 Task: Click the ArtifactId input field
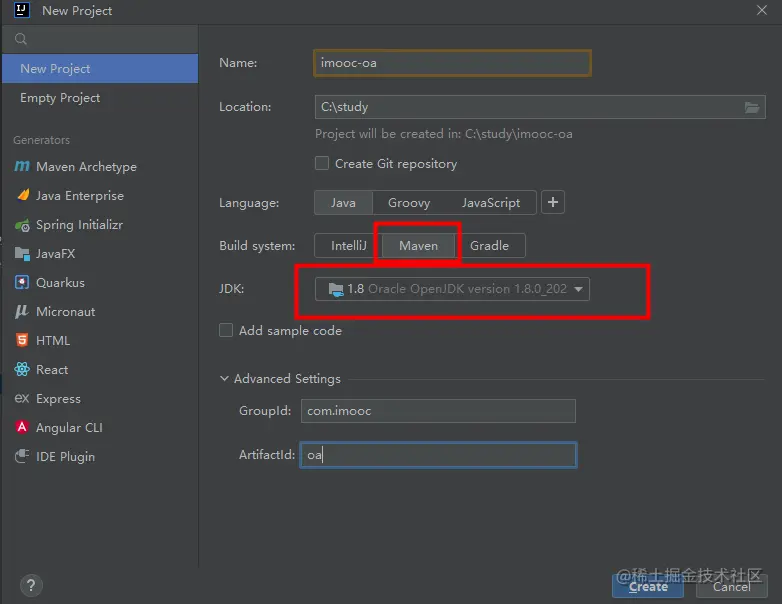(x=438, y=454)
